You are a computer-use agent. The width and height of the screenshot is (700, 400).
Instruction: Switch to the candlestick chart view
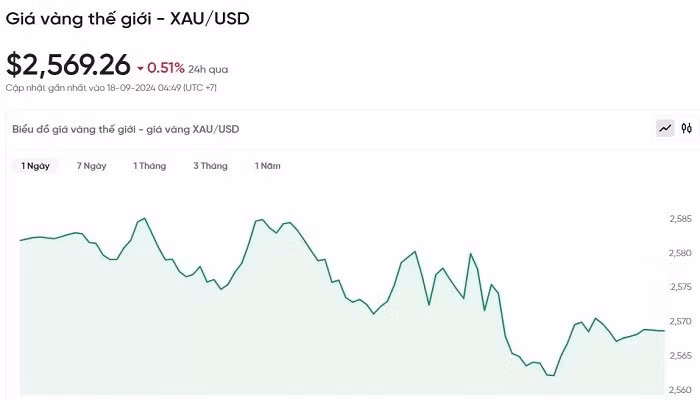coord(687,128)
